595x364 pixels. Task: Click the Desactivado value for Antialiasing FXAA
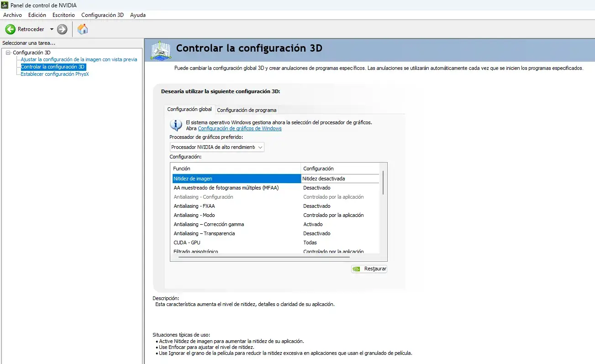[x=317, y=206]
